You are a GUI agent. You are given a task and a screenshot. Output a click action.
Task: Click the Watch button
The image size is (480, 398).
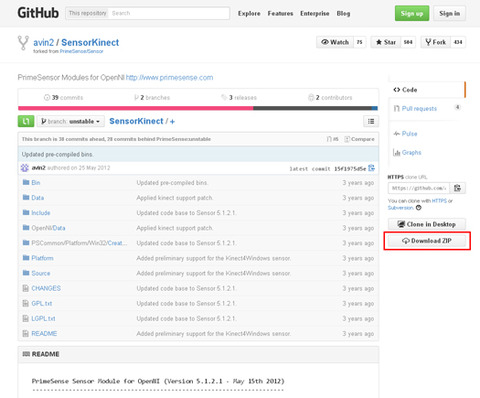tap(335, 42)
